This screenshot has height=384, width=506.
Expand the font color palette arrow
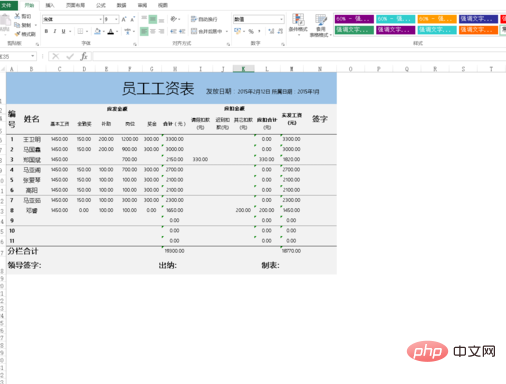click(117, 32)
